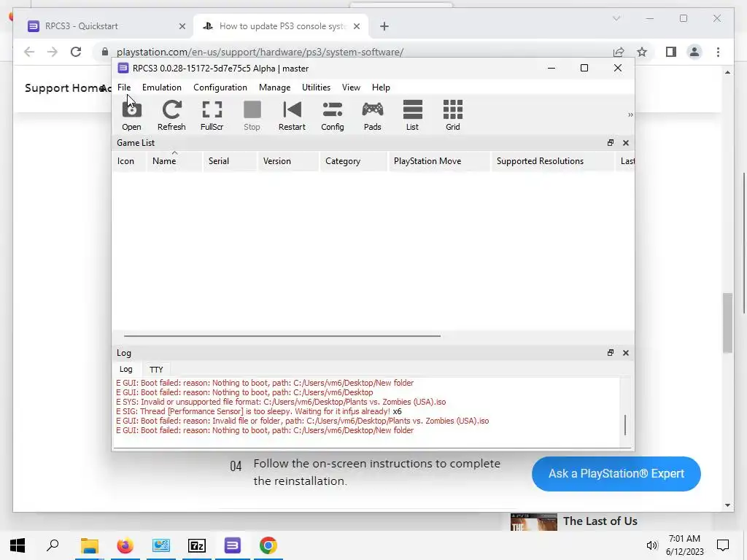The width and height of the screenshot is (747, 560).
Task: Float the Log panel
Action: (x=611, y=352)
